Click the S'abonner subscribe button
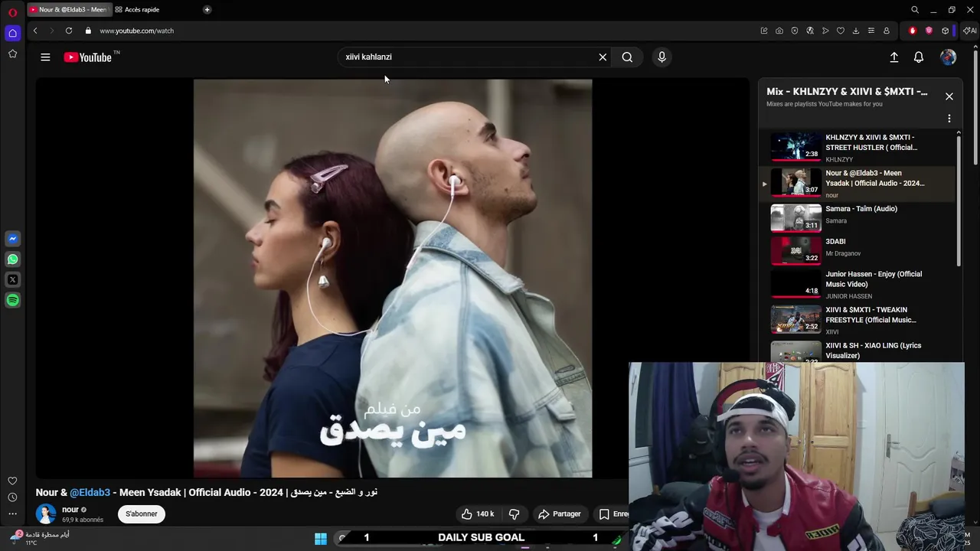The image size is (980, 551). point(142,514)
